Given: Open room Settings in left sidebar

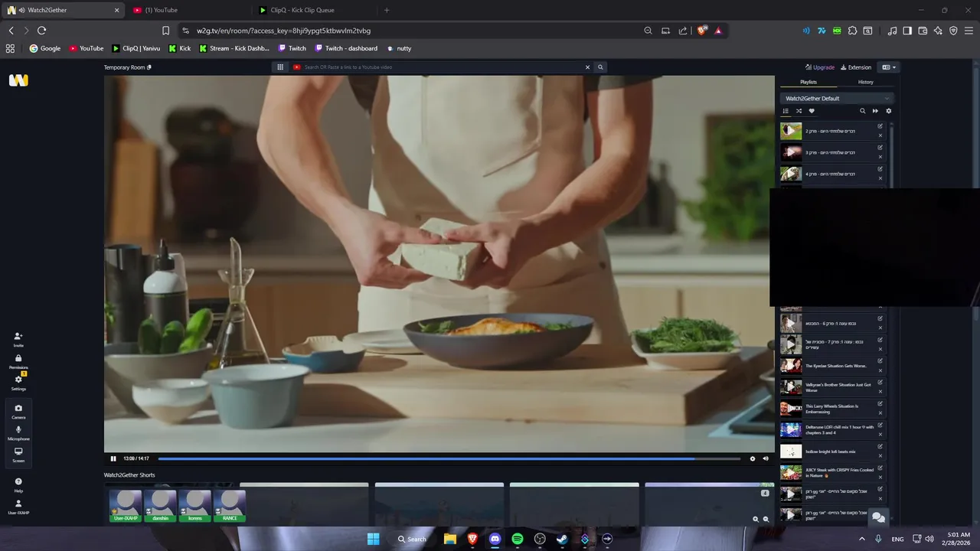Looking at the screenshot, I should click(18, 383).
